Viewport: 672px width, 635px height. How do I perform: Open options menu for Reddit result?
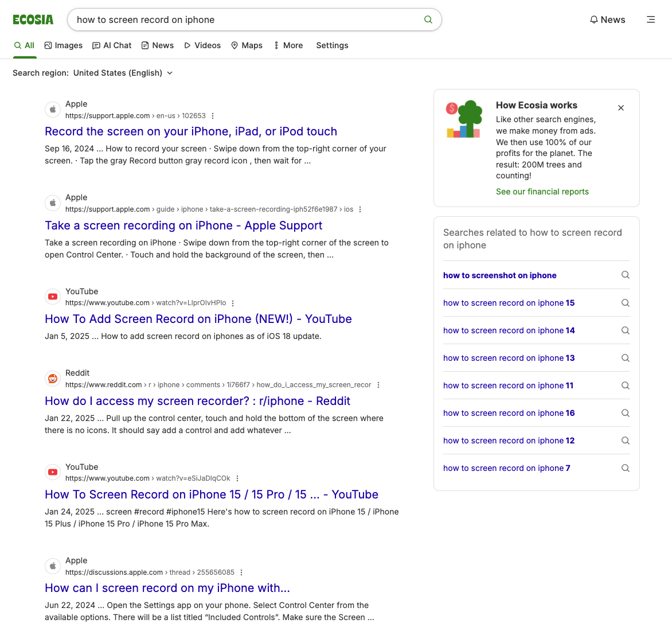coord(378,385)
